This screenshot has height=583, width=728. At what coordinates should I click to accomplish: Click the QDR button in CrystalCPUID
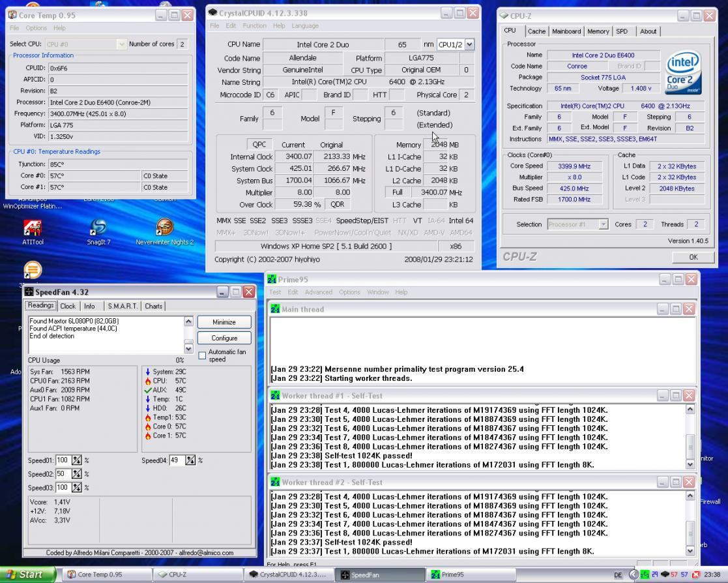pyautogui.click(x=338, y=204)
